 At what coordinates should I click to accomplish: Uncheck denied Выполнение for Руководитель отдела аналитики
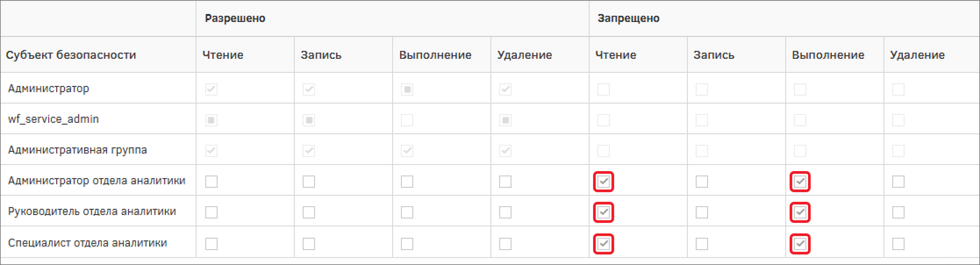(800, 212)
